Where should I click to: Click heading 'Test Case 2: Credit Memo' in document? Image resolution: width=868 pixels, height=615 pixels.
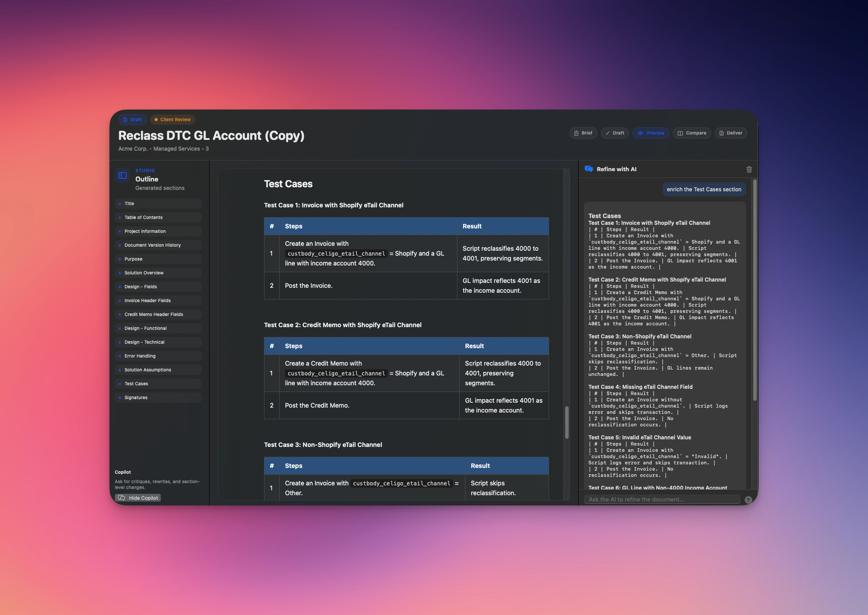click(x=342, y=325)
